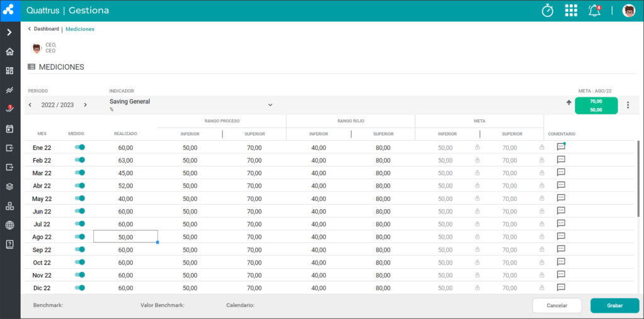The width and height of the screenshot is (644, 319).
Task: Click the second export arrow sidebar icon
Action: (x=10, y=167)
